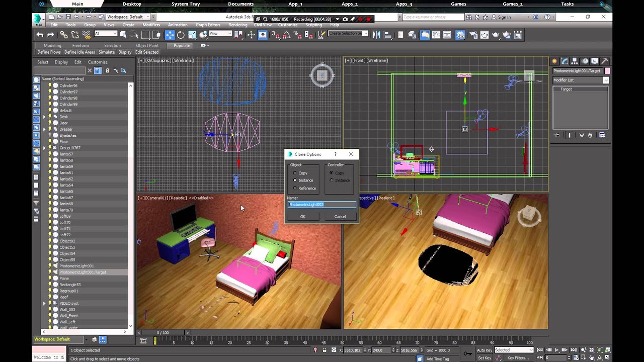Screen dimensions: 644x362
Task: Click Cancel in Clone Options dialog
Action: tap(340, 217)
